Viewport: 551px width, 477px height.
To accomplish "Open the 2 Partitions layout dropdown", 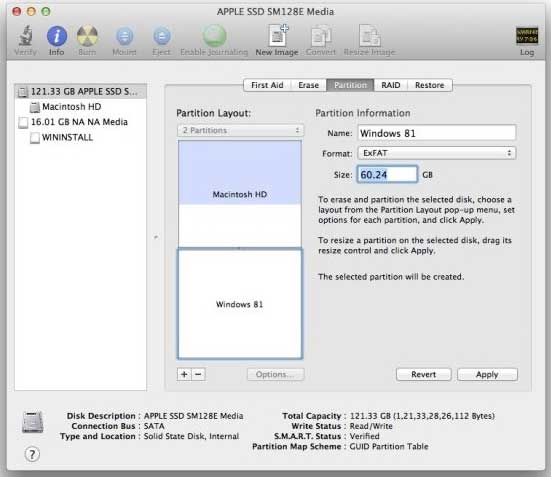I will [241, 130].
